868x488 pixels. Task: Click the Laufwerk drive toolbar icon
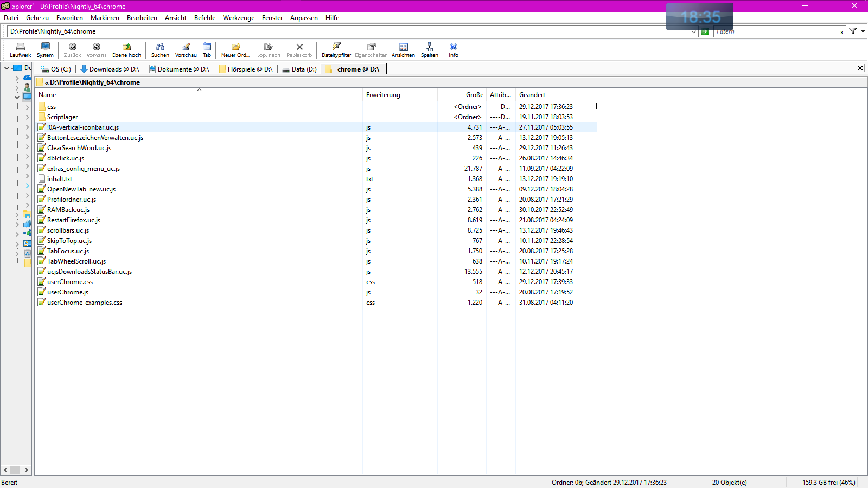[x=20, y=50]
